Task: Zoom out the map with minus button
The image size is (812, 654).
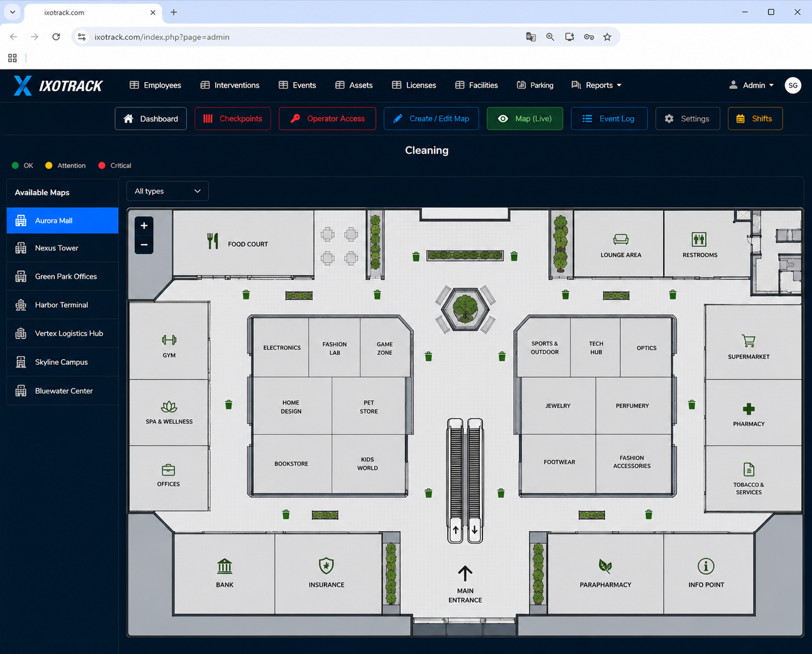Action: tap(144, 245)
